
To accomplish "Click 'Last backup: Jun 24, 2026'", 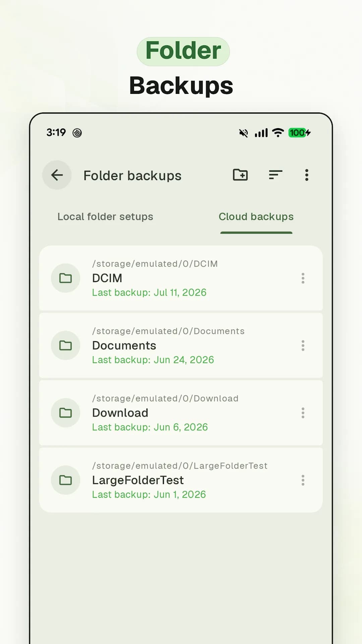I will tap(153, 360).
